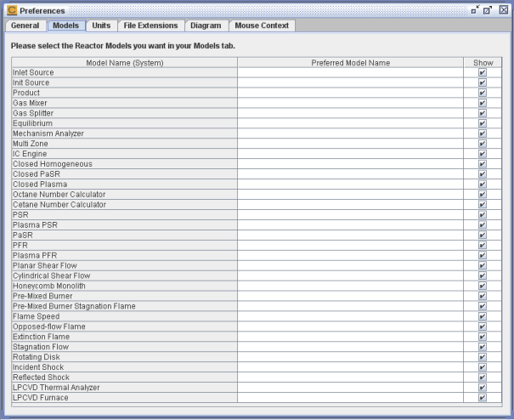Toggle Show for the Pre-Mixed Burner row
514x420 pixels.
[483, 297]
